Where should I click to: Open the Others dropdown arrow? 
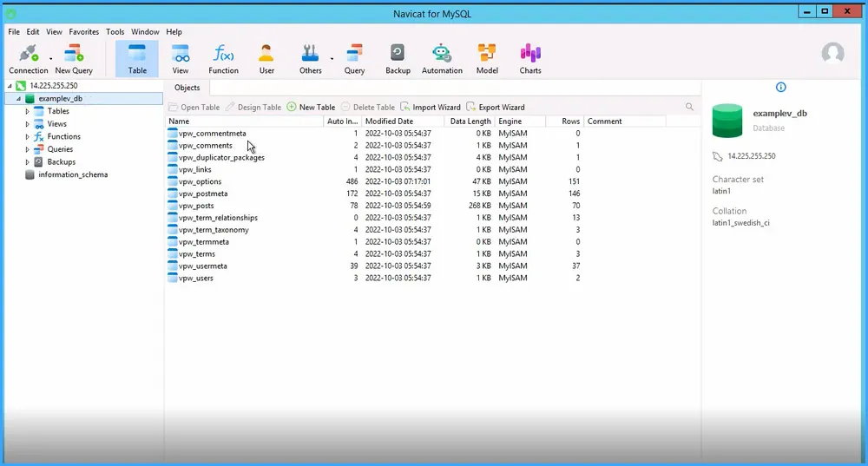[x=331, y=59]
